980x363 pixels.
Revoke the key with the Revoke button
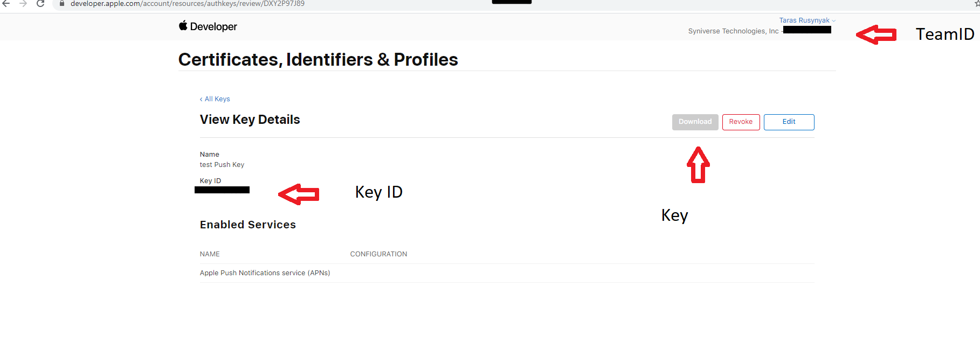click(x=741, y=122)
